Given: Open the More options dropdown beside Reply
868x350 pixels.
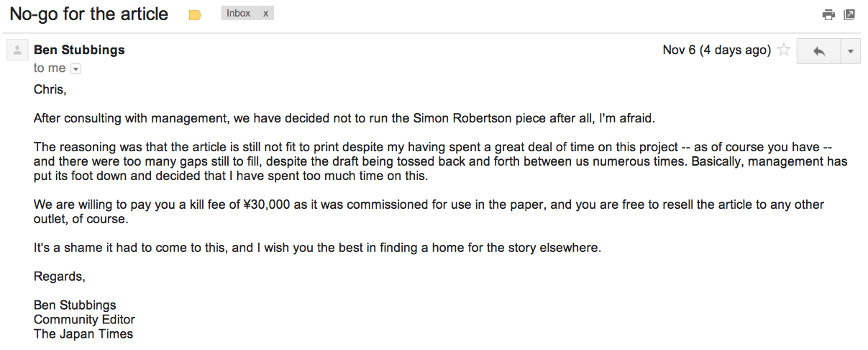Looking at the screenshot, I should pos(851,51).
